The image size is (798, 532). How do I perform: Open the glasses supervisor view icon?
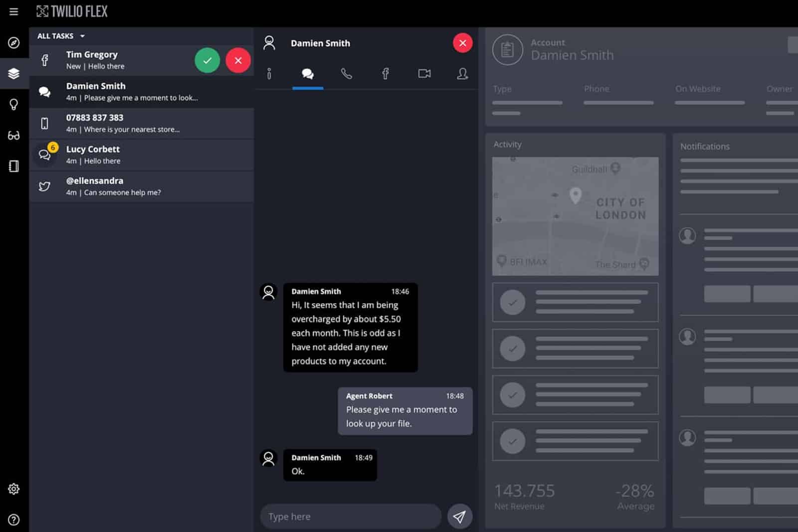click(x=13, y=136)
